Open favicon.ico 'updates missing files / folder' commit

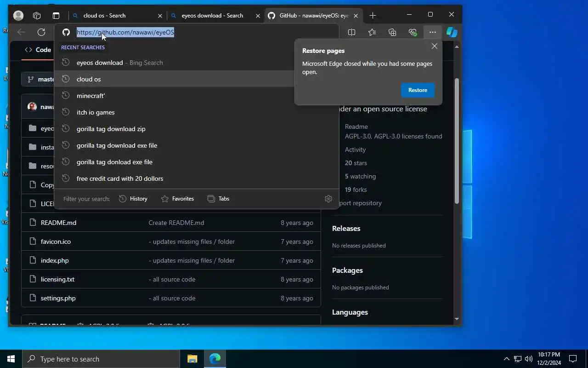click(x=192, y=241)
